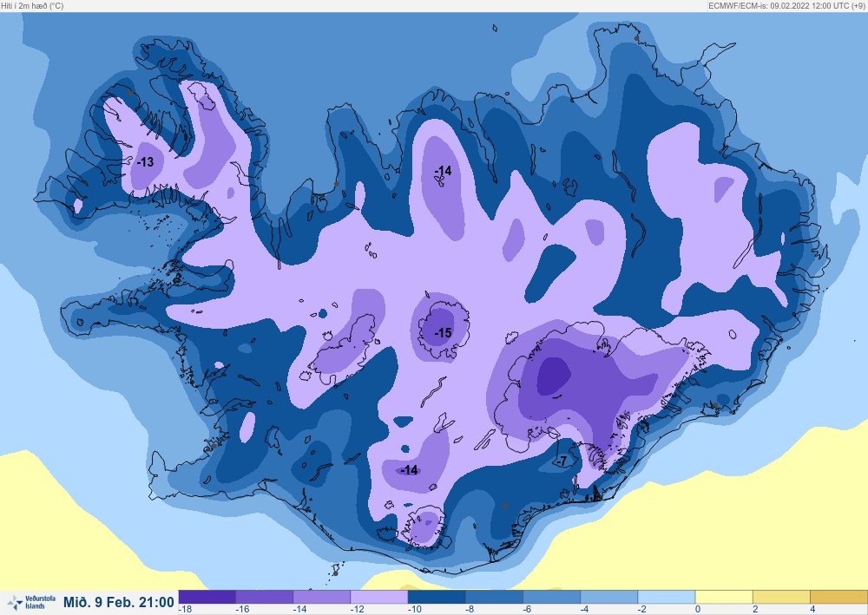Image resolution: width=868 pixels, height=615 pixels.
Task: Pick the darkest purple -18 to -16 legend swatch
Action: click(x=207, y=597)
